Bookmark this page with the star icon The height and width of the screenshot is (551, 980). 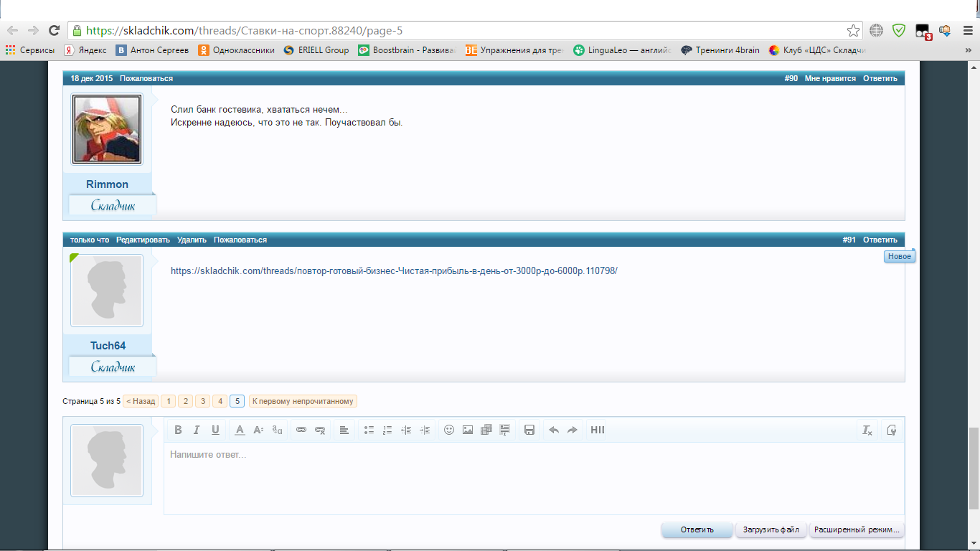click(x=853, y=31)
